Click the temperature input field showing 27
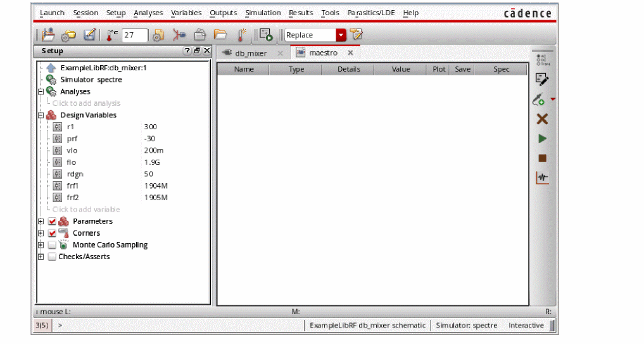Viewport: 644px width, 344px height. (135, 35)
